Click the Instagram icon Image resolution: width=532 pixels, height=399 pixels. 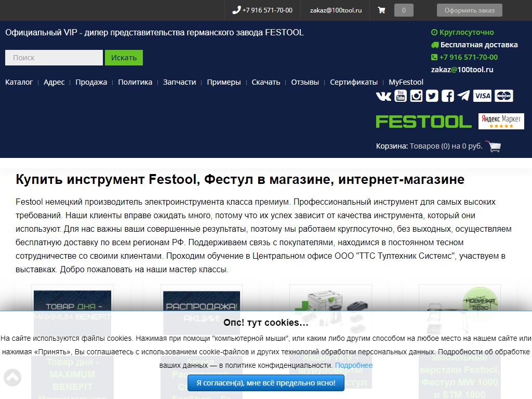[x=416, y=96]
